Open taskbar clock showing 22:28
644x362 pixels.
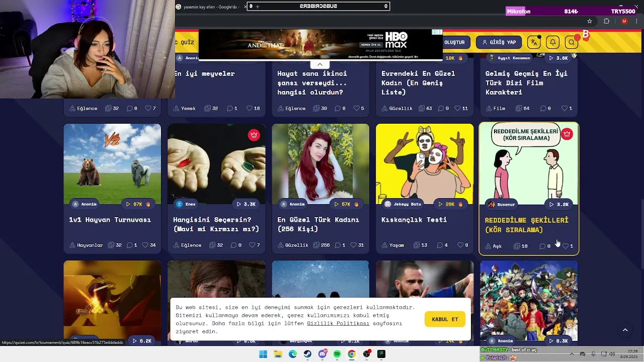point(629,354)
